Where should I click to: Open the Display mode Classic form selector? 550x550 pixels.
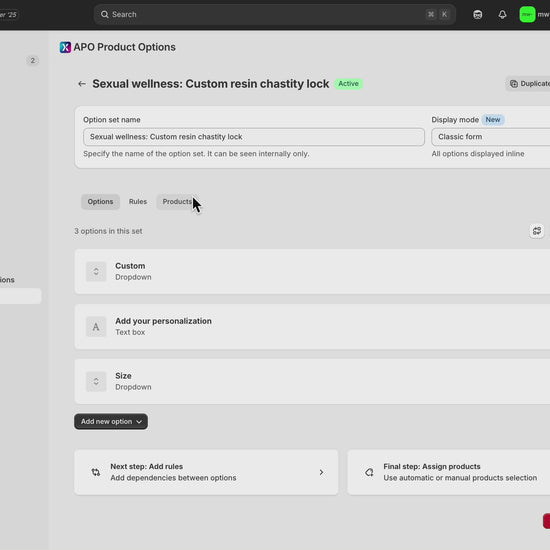[490, 137]
